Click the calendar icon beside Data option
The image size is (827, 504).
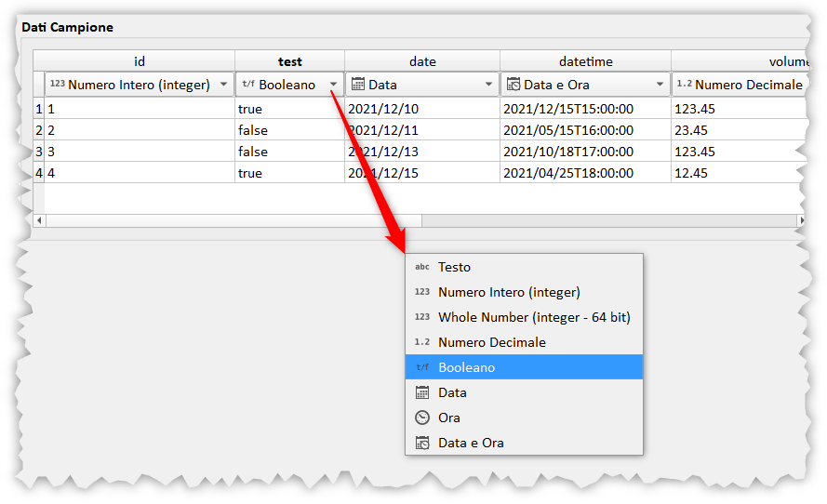pyautogui.click(x=422, y=392)
